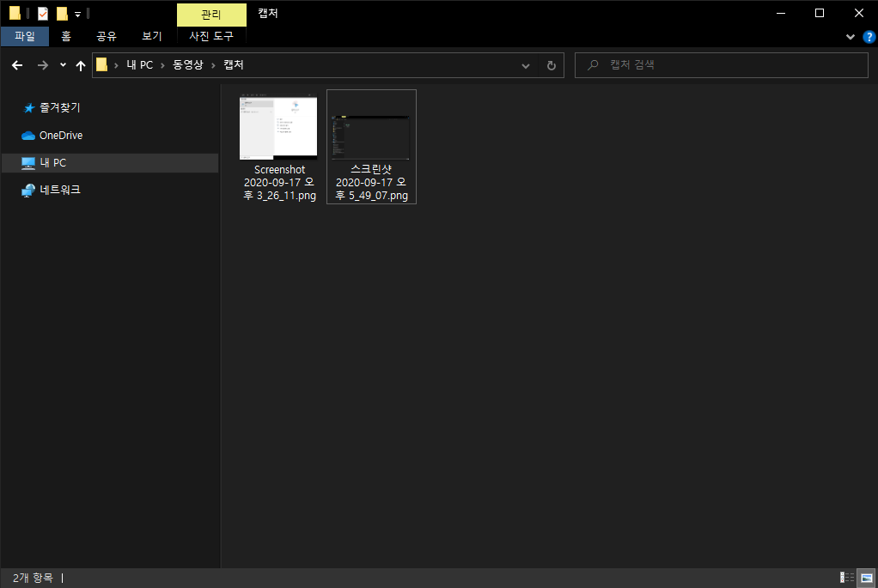The height and width of the screenshot is (588, 878).
Task: Switch to large icons view in status bar
Action: [866, 578]
